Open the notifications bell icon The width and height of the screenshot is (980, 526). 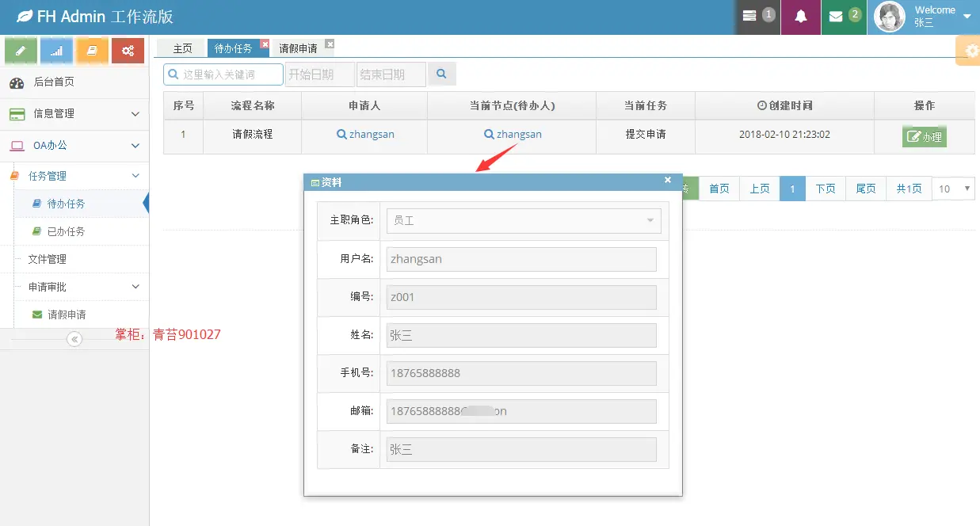801,17
